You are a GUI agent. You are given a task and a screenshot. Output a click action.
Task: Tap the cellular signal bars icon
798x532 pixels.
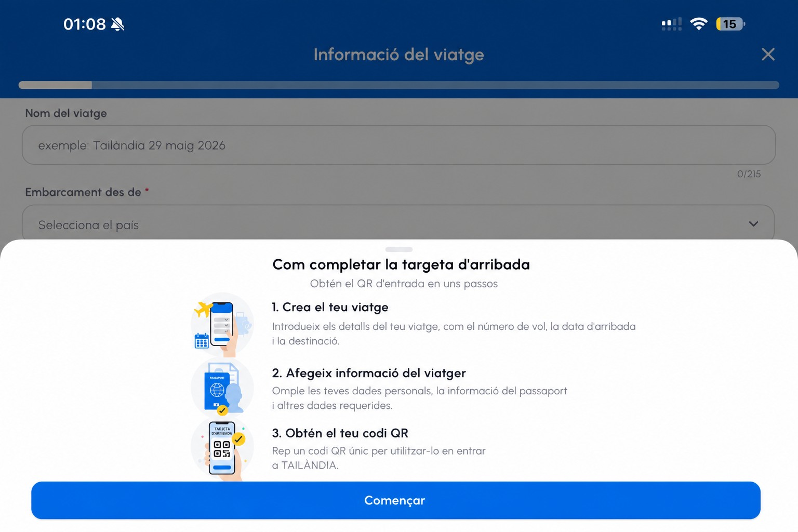pyautogui.click(x=671, y=24)
